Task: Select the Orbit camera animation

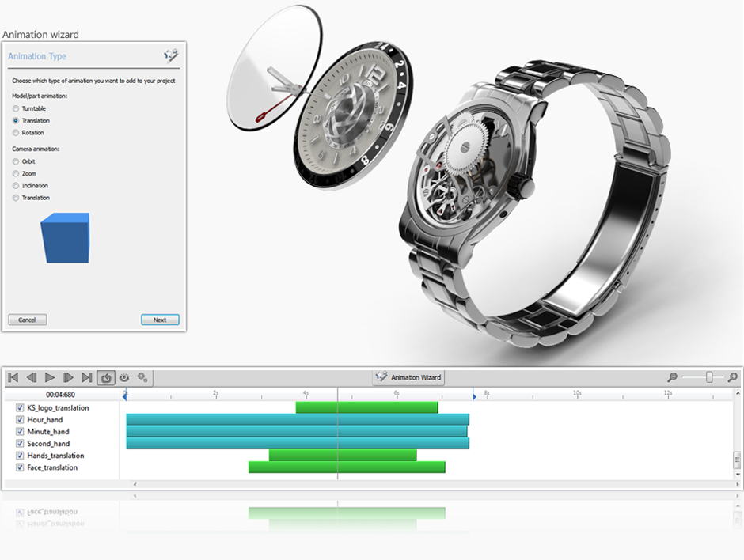Action: click(16, 161)
